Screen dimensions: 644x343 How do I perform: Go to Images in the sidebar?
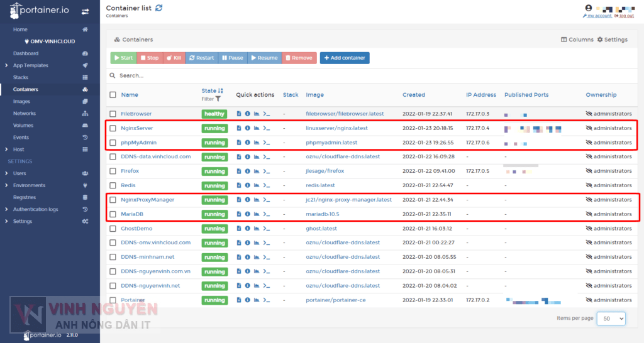point(21,101)
